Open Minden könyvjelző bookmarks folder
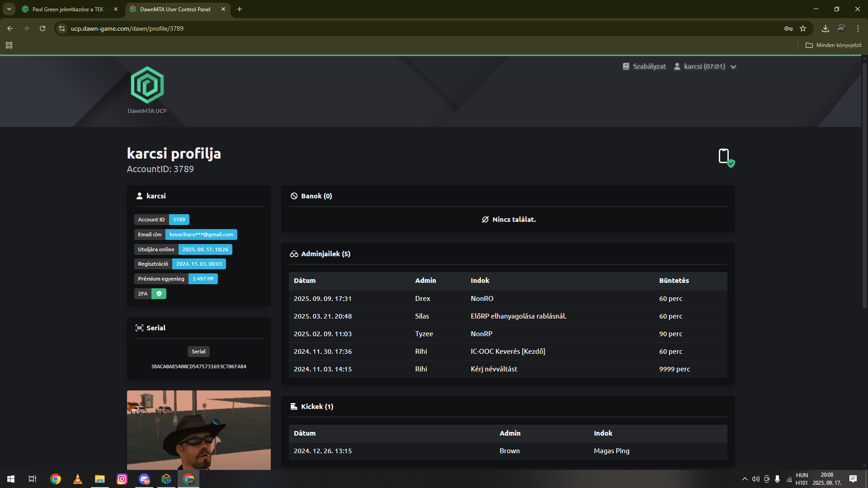 tap(834, 45)
